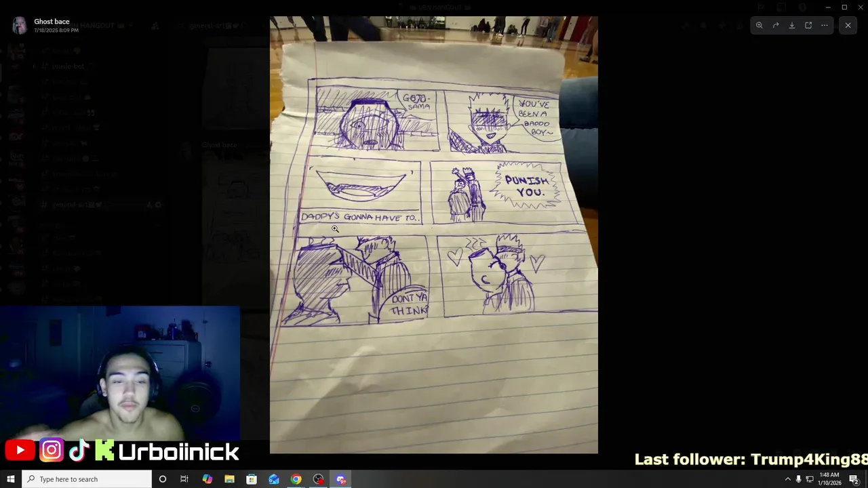Open the network icon in system tray
The width and height of the screenshot is (868, 488).
coord(810,479)
